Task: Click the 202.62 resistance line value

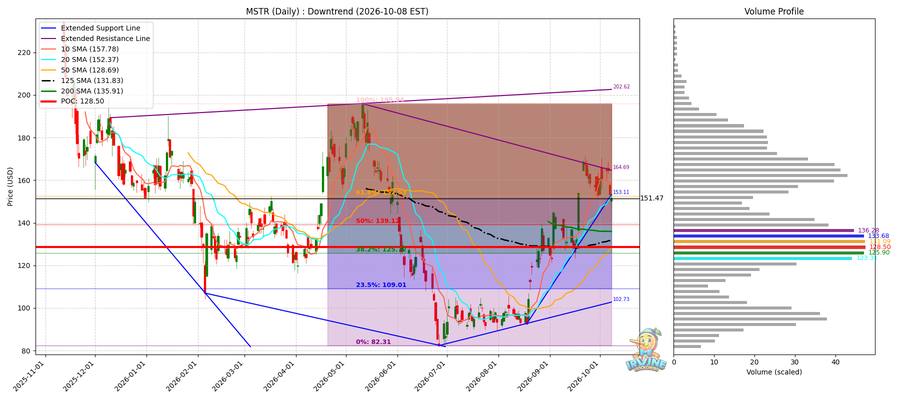Action: 622,87
